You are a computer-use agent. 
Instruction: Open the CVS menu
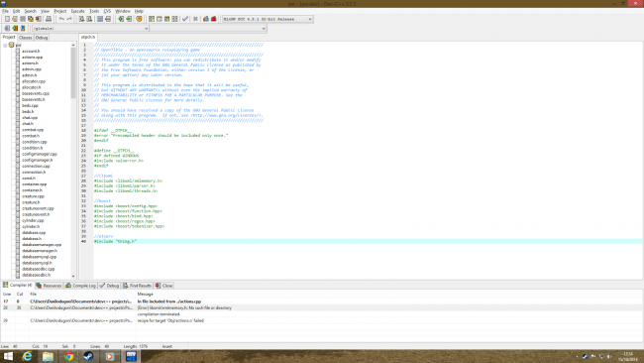107,11
